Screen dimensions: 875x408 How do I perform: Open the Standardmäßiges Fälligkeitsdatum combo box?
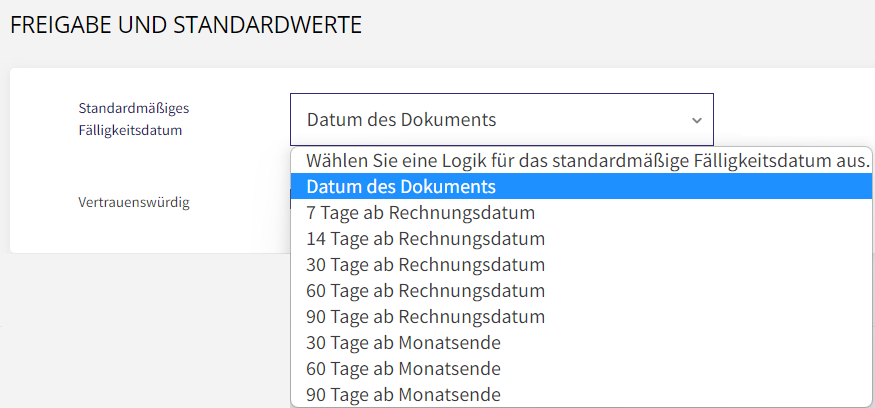click(x=502, y=119)
